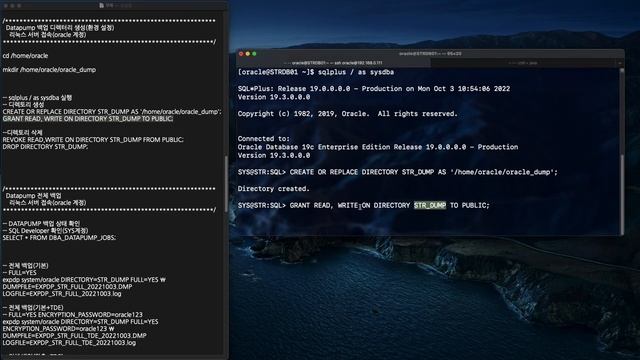Viewport: 640px width, 360px height.
Task: Click the terminal window title text
Action: click(430, 53)
